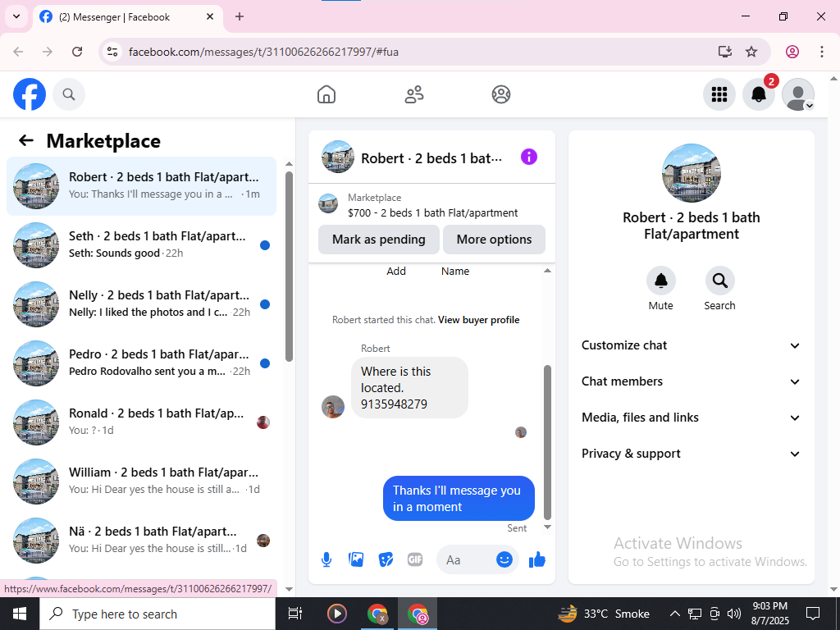Search in conversation magnifier icon
The width and height of the screenshot is (840, 630).
click(x=720, y=281)
